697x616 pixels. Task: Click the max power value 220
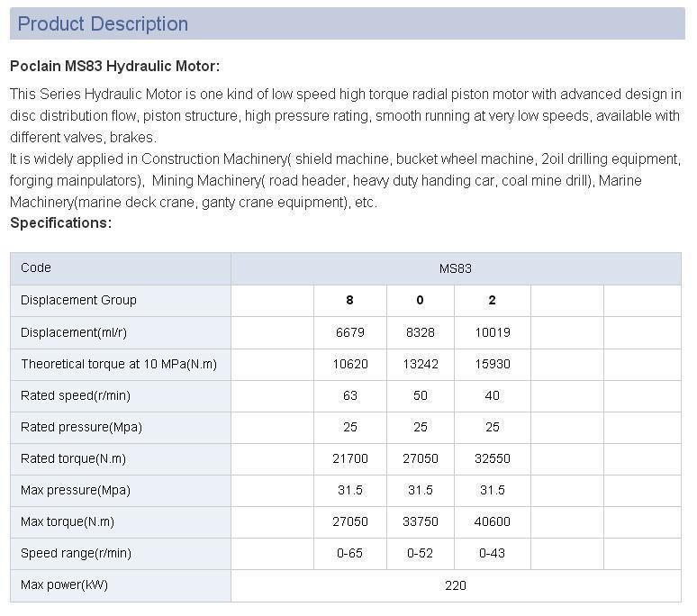point(455,585)
